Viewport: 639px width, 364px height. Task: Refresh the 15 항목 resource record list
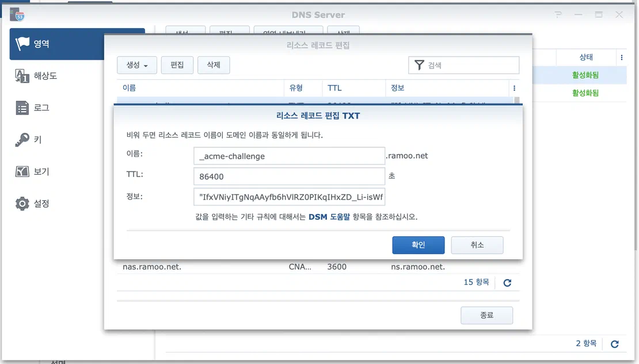tap(507, 282)
